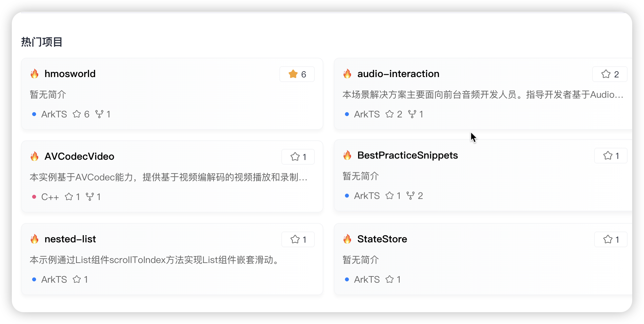This screenshot has height=324, width=644.
Task: Click the fork icon under BestPracticeSnippets
Action: [410, 196]
